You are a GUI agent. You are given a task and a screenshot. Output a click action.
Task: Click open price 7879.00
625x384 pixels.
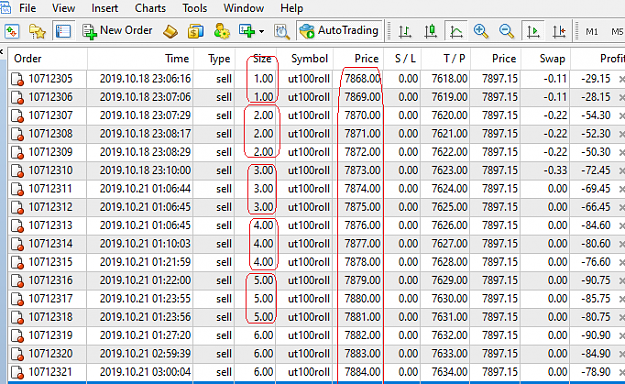pyautogui.click(x=362, y=280)
